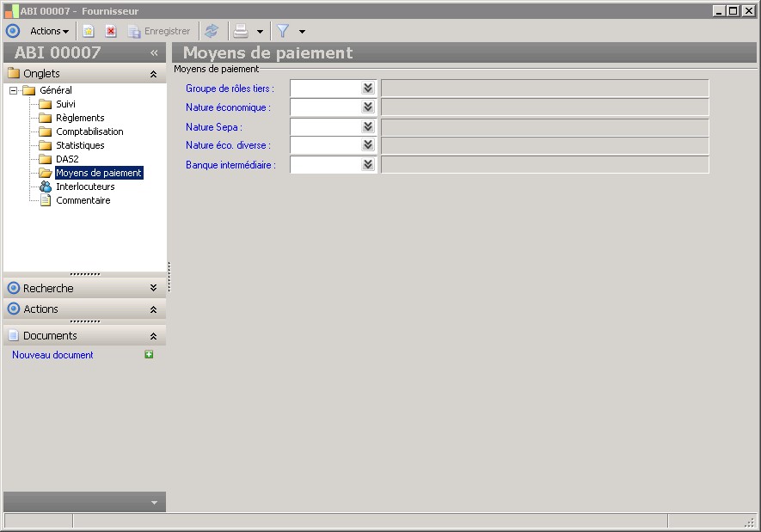Open the Nature Sepa dropdown list
The width and height of the screenshot is (761, 532).
pyautogui.click(x=368, y=127)
